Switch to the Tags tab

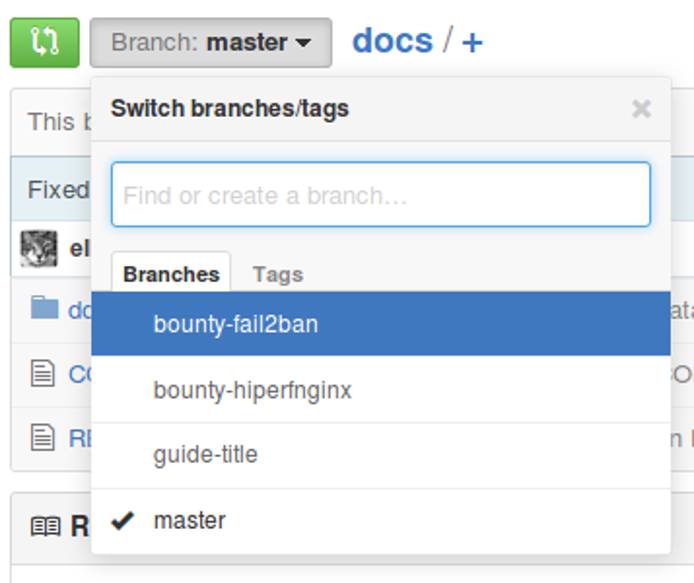click(x=277, y=274)
